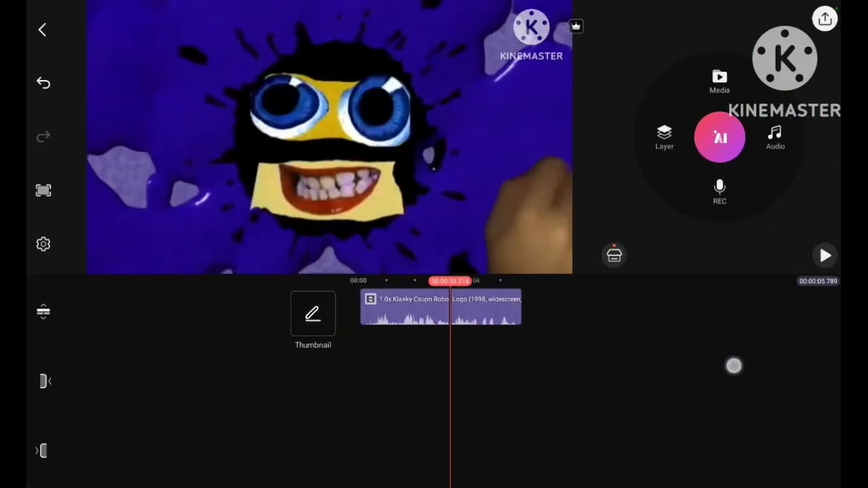This screenshot has height=488, width=868.
Task: Open the Layer menu
Action: (x=665, y=138)
